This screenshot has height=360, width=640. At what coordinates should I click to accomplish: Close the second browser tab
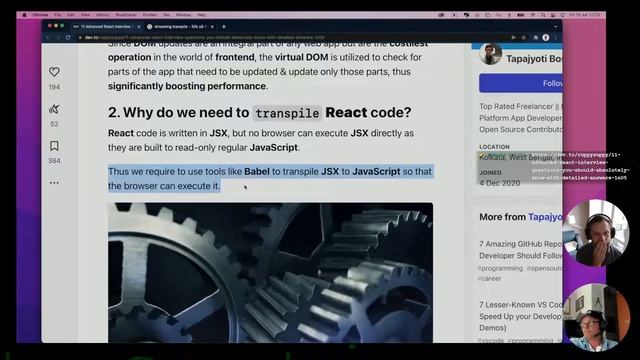tap(212, 27)
